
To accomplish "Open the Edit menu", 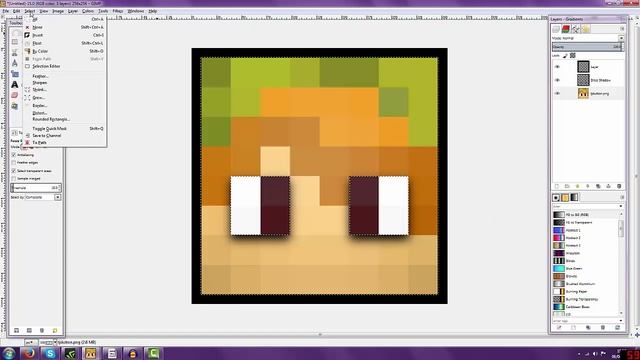I will [x=16, y=11].
